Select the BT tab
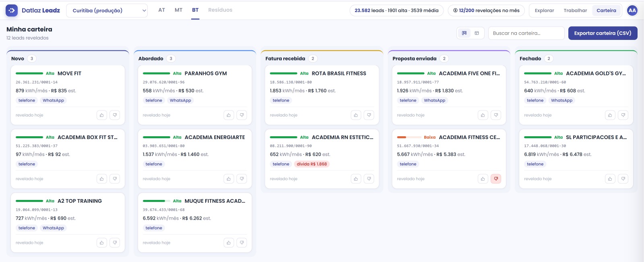Viewport: 644px width, 262px height. pos(195,10)
